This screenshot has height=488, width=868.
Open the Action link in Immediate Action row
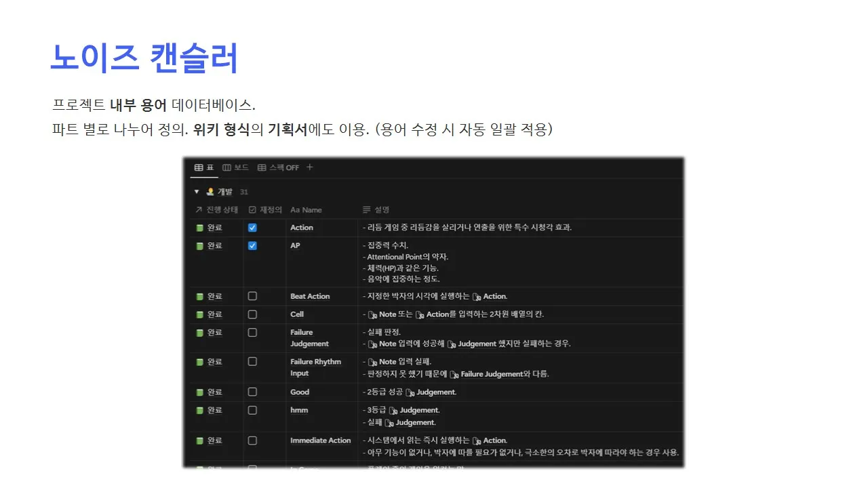click(490, 441)
